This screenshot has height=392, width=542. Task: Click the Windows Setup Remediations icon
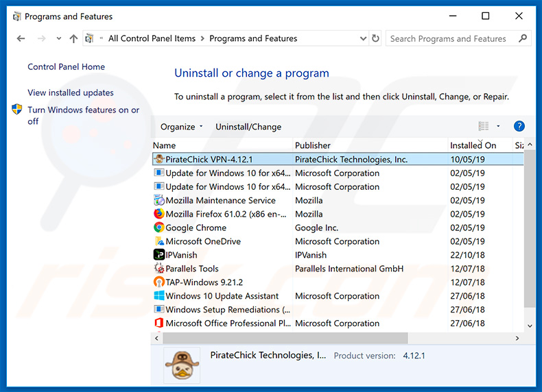159,309
